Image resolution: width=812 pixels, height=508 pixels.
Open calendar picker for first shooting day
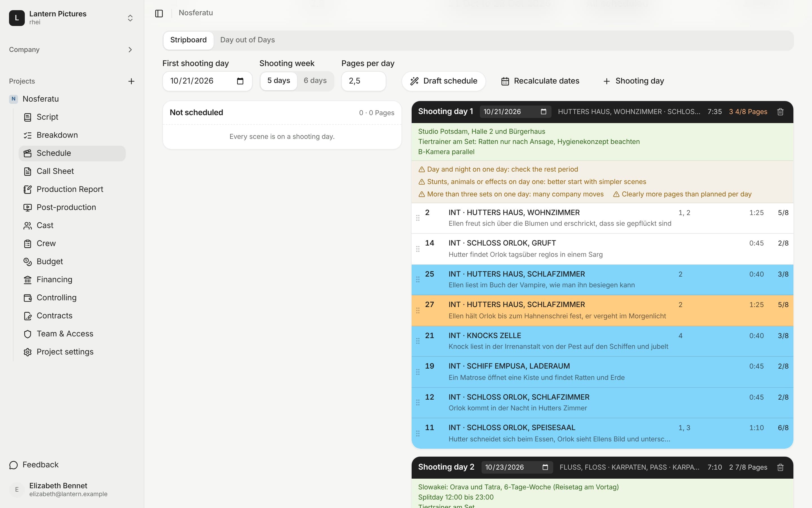(240, 81)
